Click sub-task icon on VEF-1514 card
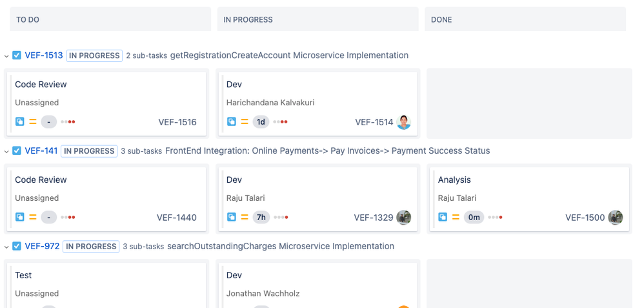The image size is (644, 308). pyautogui.click(x=232, y=122)
